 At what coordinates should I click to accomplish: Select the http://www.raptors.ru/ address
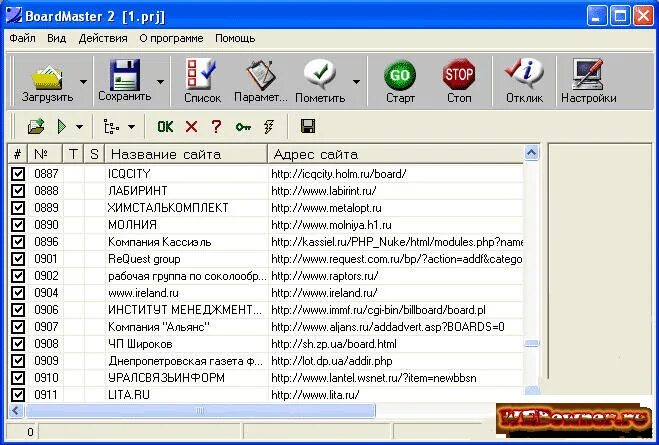324,276
